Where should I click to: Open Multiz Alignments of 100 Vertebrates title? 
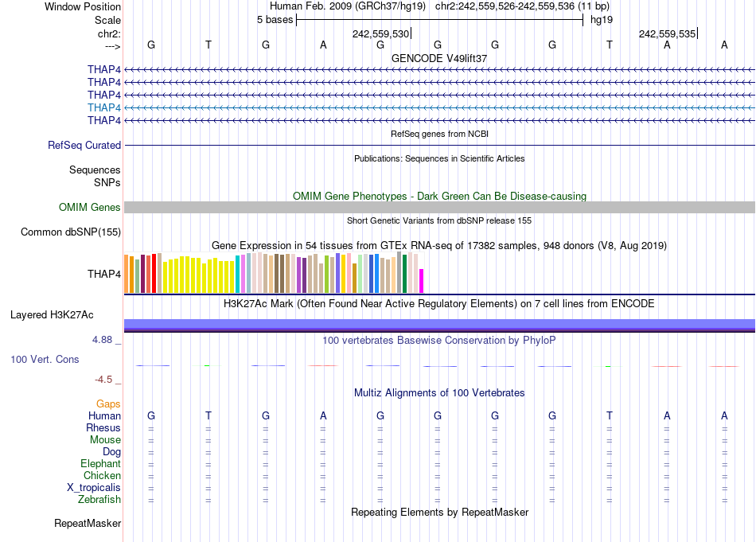(439, 392)
